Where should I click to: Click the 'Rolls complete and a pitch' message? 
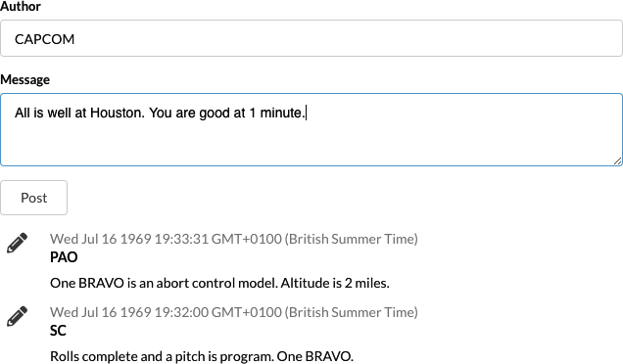pyautogui.click(x=202, y=356)
